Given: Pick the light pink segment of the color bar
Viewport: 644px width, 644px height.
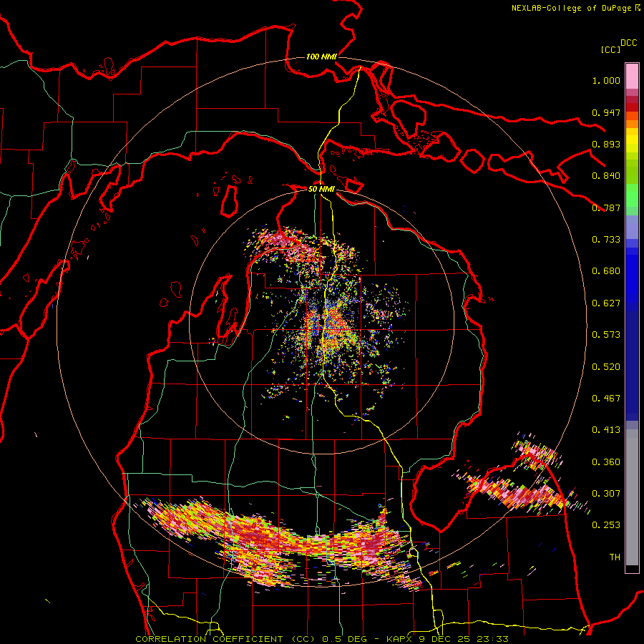Looking at the screenshot, I should [x=632, y=76].
